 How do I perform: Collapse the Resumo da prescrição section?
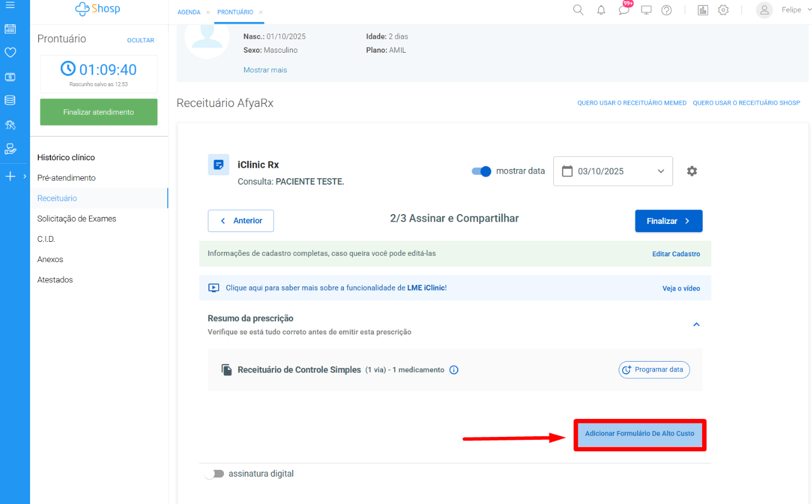696,325
